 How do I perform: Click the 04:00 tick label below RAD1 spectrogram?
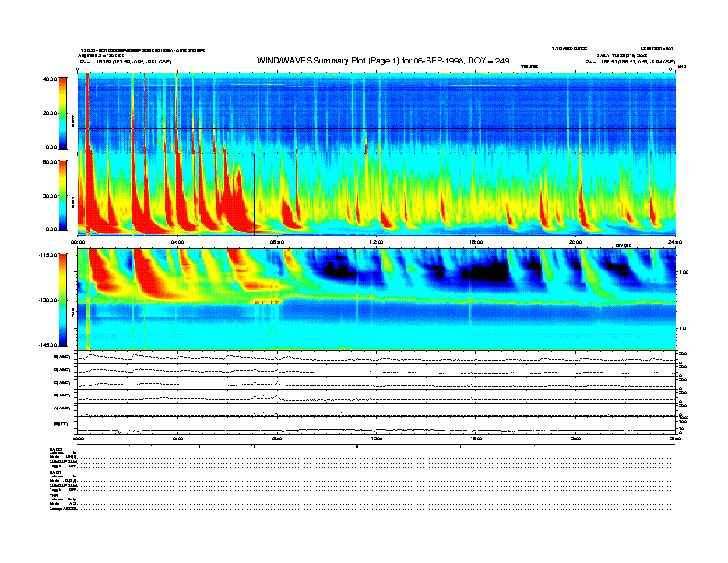tap(177, 242)
